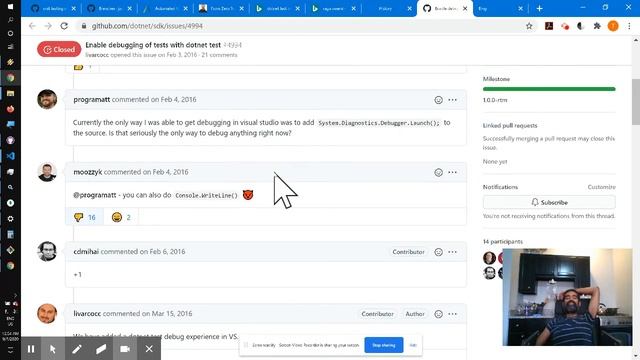Open the 1.0.0-rtm milestone
The height and width of the screenshot is (360, 640).
(x=495, y=100)
